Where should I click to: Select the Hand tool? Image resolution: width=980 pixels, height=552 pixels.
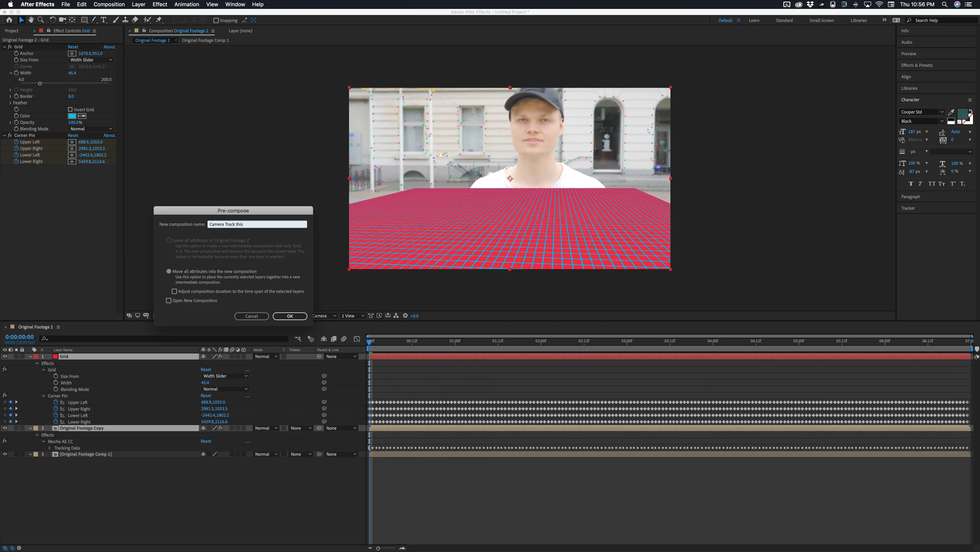click(31, 20)
